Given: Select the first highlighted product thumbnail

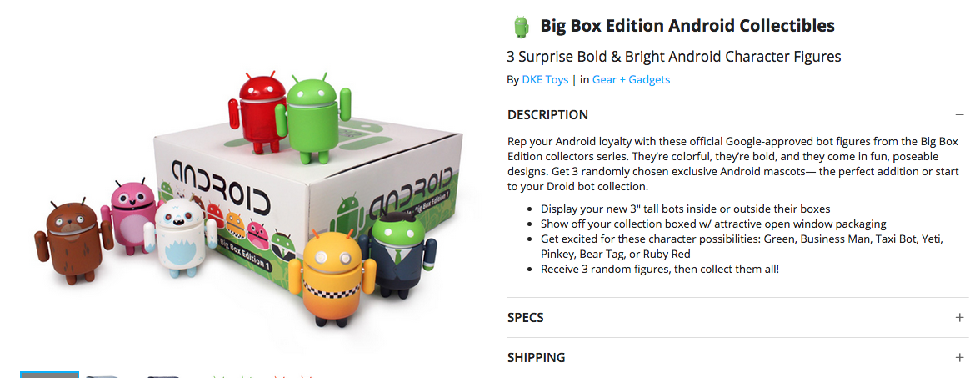Looking at the screenshot, I should (x=49, y=374).
